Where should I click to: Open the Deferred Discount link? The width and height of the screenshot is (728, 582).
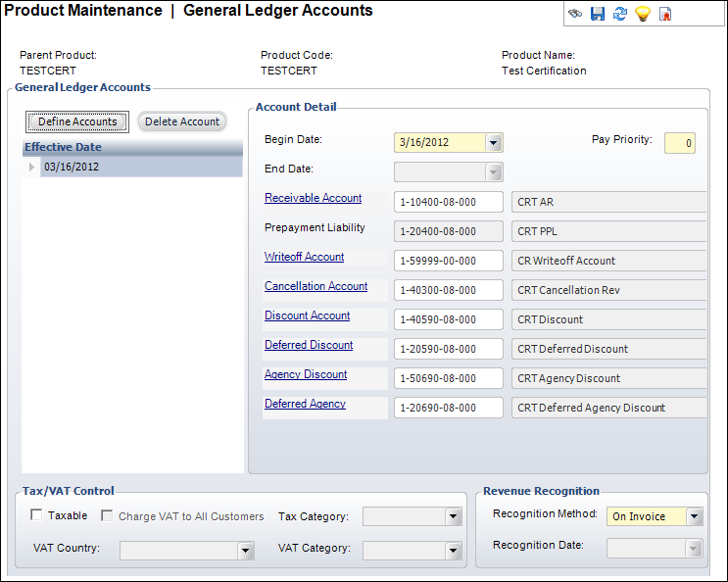(x=309, y=345)
